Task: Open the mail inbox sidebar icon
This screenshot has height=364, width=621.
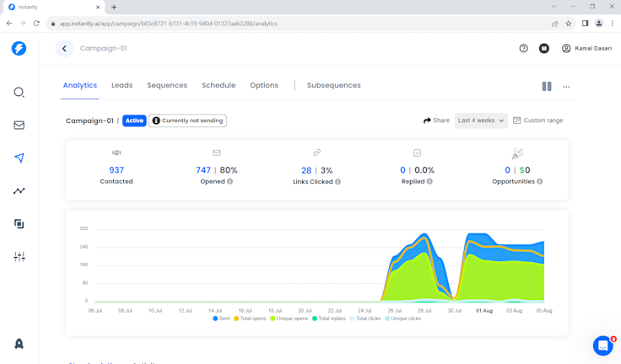Action: (19, 125)
